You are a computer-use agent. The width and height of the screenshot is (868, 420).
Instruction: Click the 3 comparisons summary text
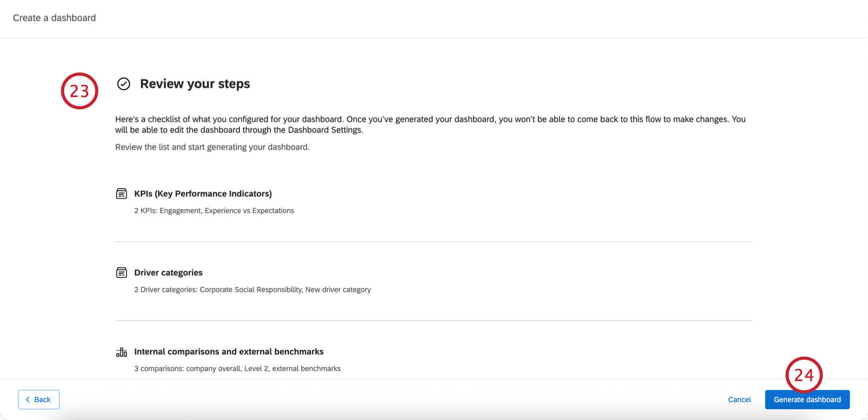pyautogui.click(x=237, y=368)
